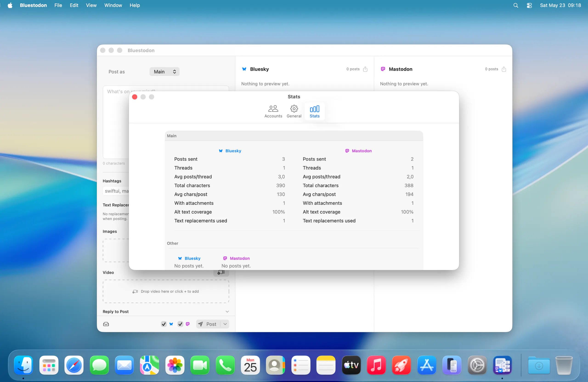588x382 pixels.
Task: Open Mail from the Dock
Action: pos(124,365)
